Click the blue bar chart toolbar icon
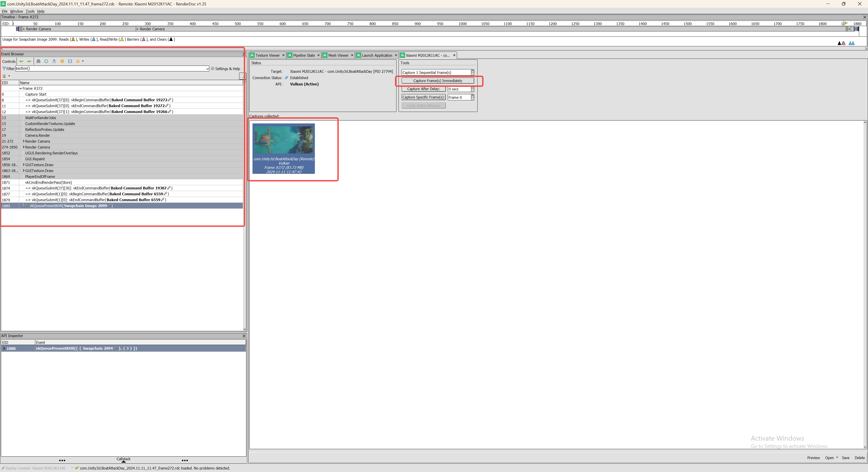Image resolution: width=868 pixels, height=472 pixels. pos(54,61)
